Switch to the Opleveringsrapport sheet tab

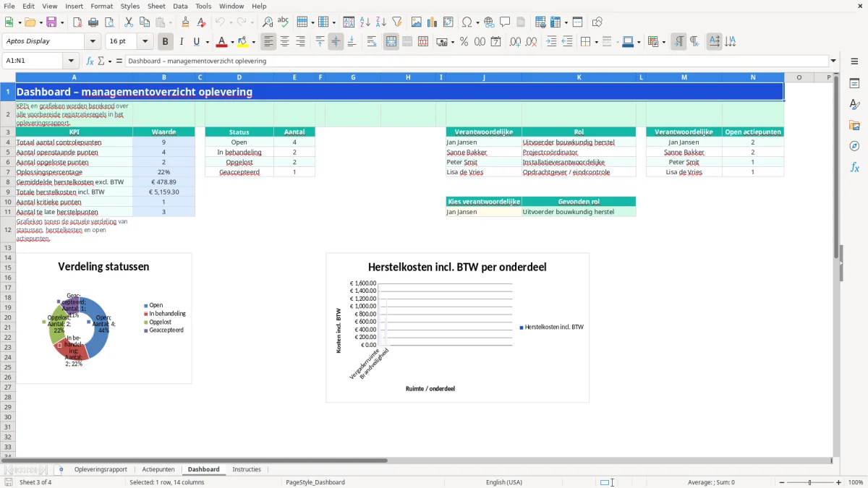coord(101,470)
